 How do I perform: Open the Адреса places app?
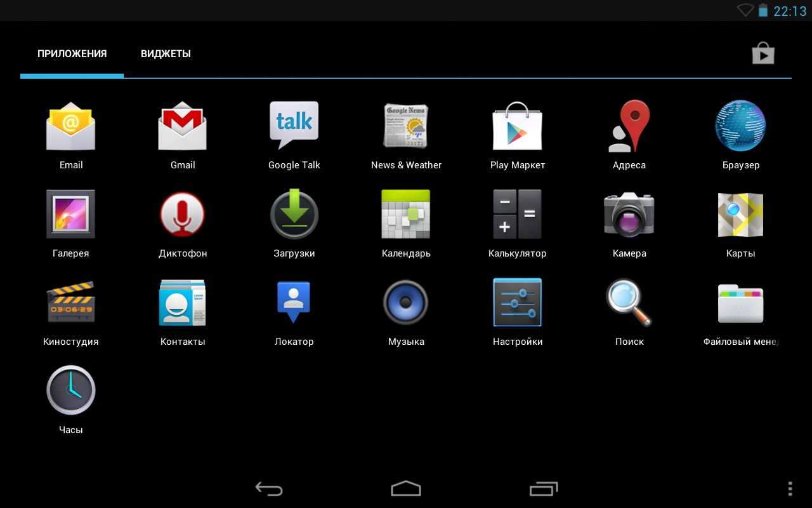[x=629, y=126]
